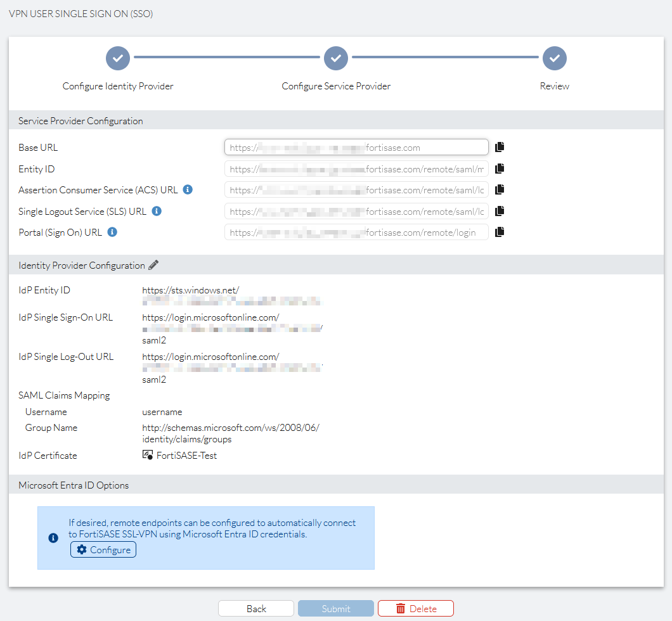Open Configure for Microsoft Entra ID options

click(103, 549)
